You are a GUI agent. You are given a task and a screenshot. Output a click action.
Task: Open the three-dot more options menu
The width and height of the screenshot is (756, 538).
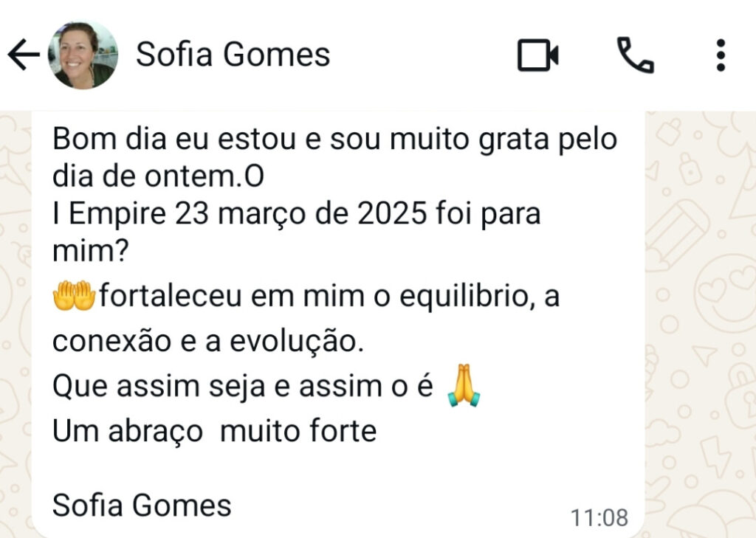coord(721,56)
